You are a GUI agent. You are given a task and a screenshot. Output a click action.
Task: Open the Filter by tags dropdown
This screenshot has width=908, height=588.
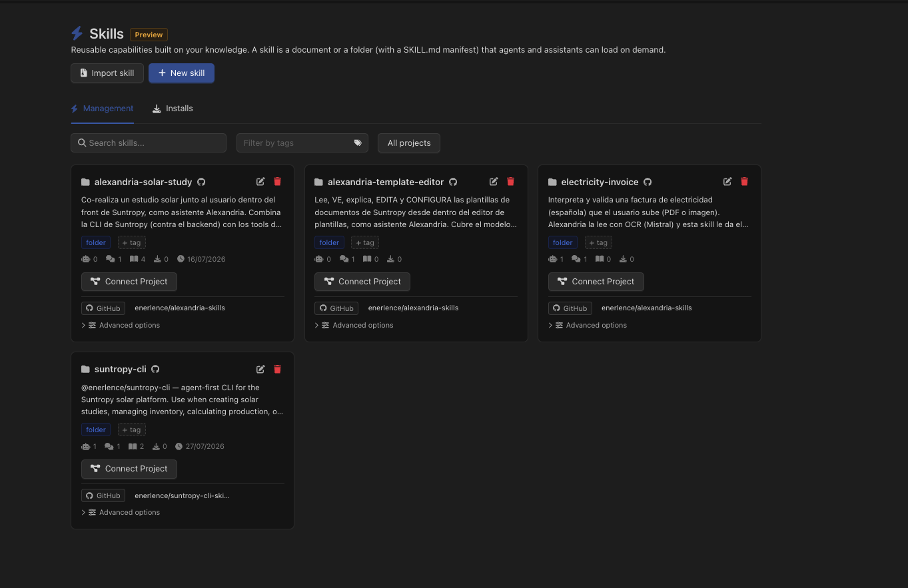tap(302, 143)
